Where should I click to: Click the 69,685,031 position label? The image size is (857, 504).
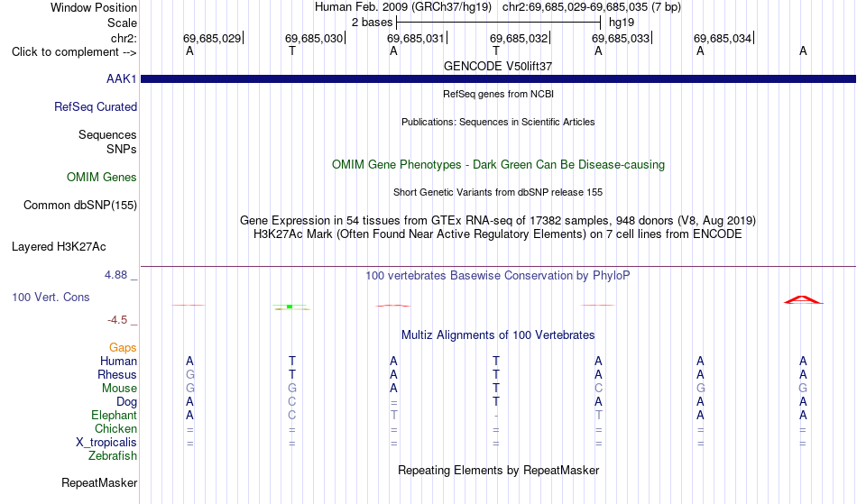pos(415,39)
